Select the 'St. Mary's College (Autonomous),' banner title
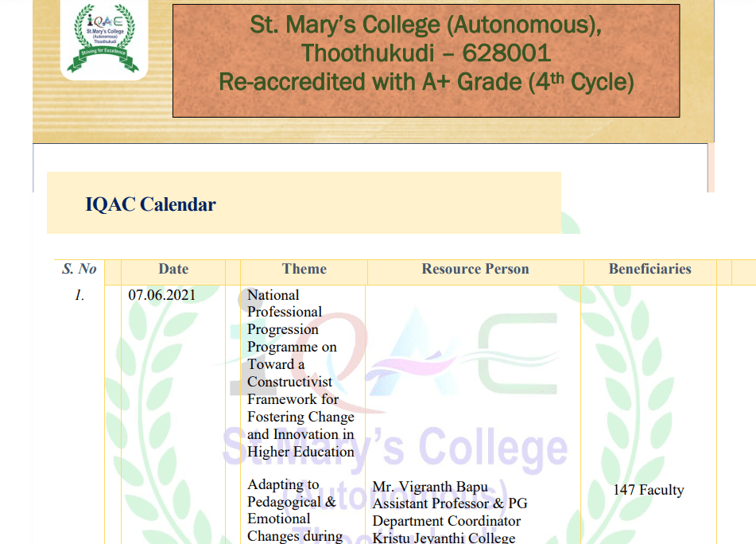 point(426,25)
